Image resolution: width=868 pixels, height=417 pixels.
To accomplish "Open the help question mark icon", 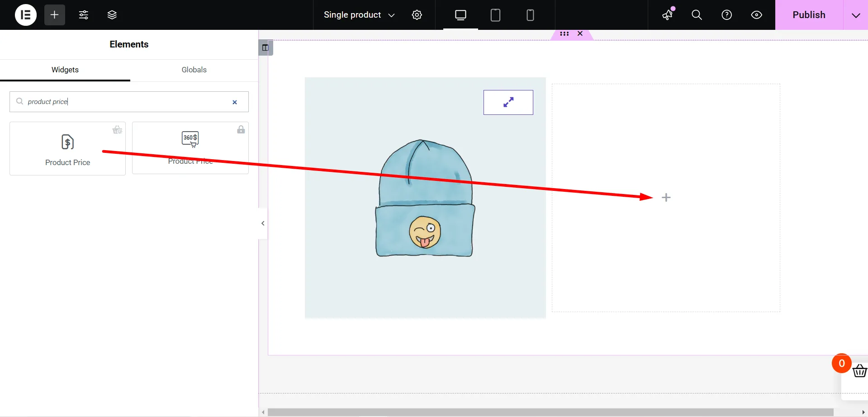I will [727, 15].
